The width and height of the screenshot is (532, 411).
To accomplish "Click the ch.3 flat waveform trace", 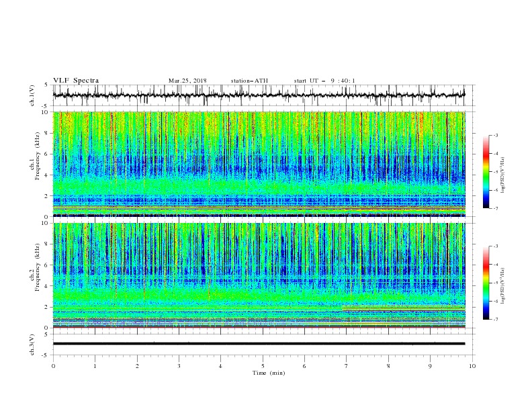I will pos(259,344).
